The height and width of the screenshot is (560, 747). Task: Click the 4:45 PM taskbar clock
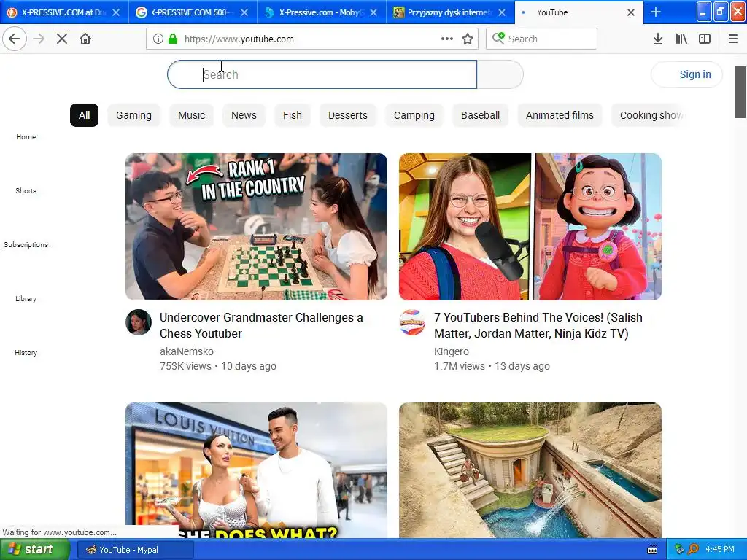(720, 550)
